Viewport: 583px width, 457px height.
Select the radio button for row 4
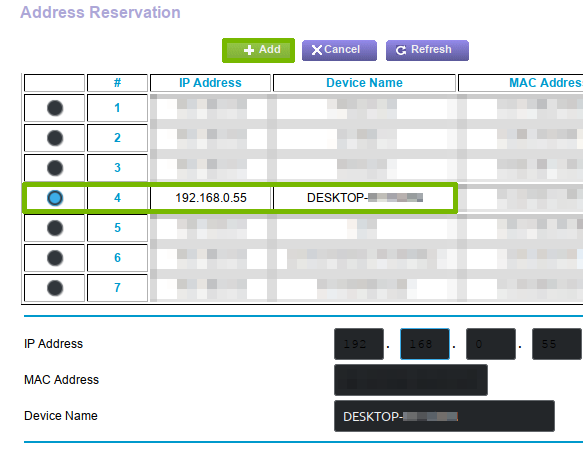pos(55,198)
